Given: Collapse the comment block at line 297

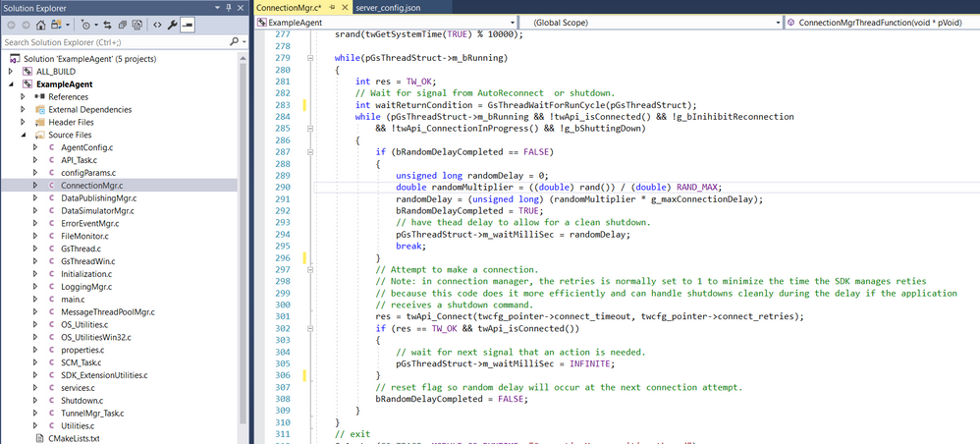Looking at the screenshot, I should 310,269.
